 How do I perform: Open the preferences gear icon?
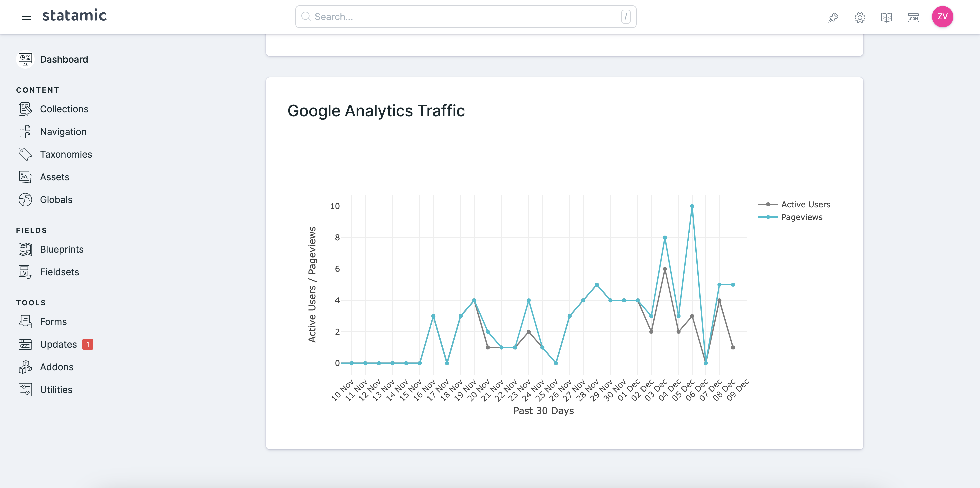[860, 17]
